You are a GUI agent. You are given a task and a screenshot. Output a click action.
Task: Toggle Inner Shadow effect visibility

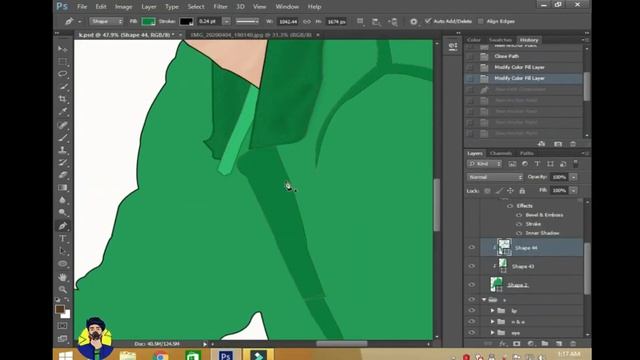[519, 233]
